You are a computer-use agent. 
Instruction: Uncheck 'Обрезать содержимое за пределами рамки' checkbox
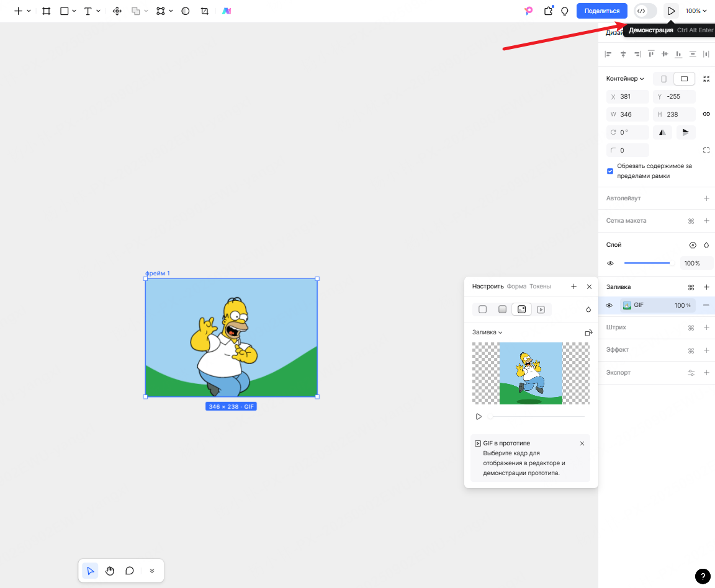[610, 171]
